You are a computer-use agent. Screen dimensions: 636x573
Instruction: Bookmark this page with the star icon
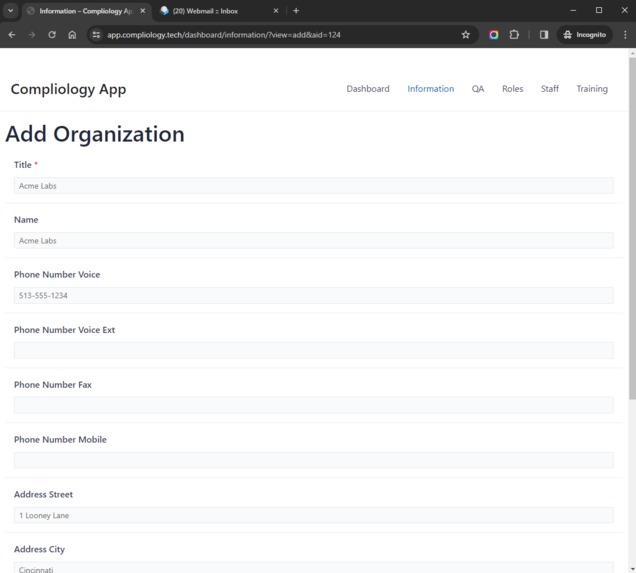point(466,35)
